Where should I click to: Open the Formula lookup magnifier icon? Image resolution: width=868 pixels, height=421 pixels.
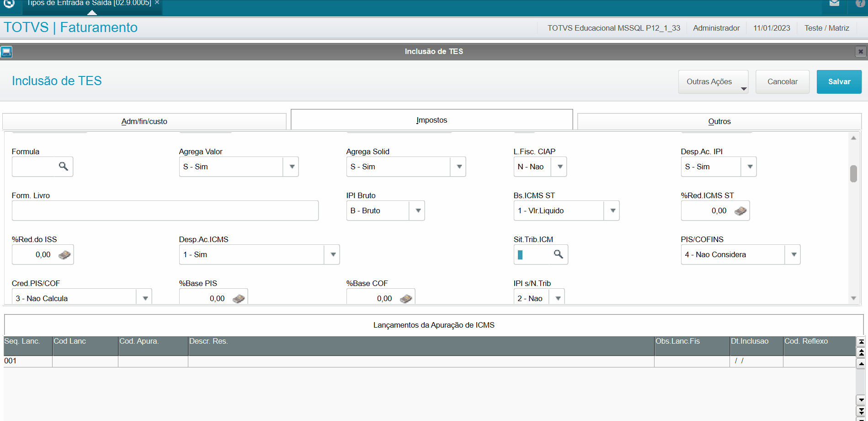[x=64, y=166]
